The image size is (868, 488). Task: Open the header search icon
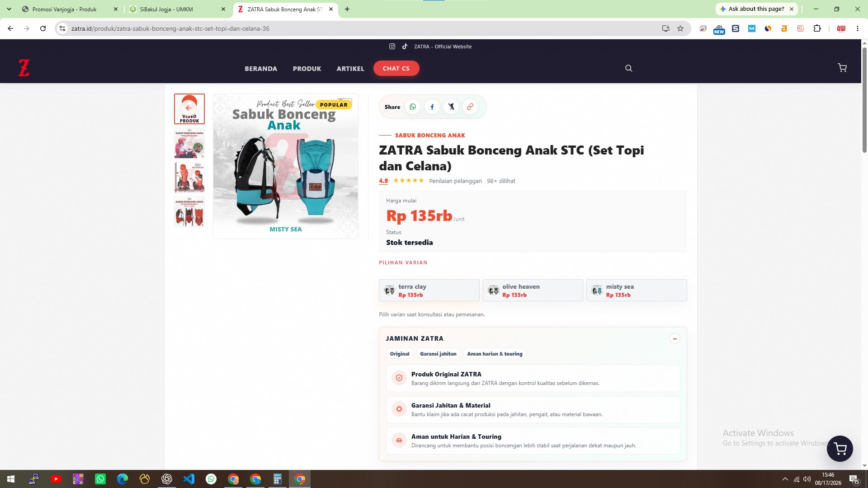[628, 68]
